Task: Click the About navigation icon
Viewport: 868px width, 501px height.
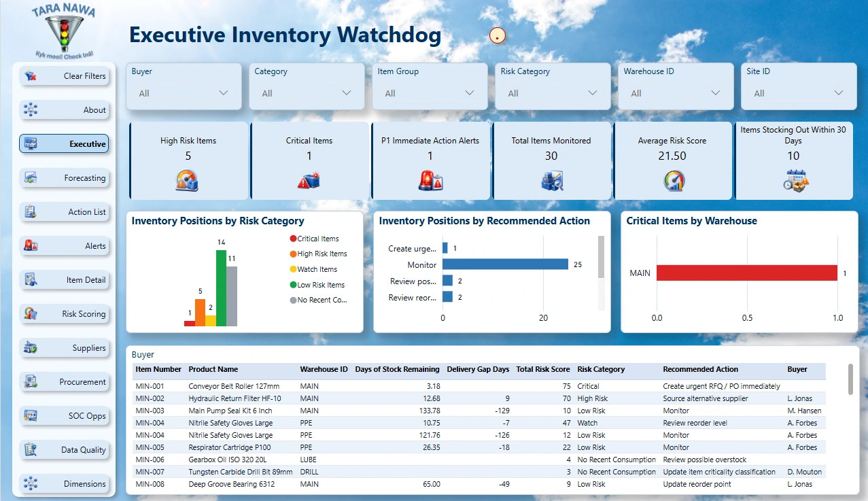Action: (x=31, y=110)
